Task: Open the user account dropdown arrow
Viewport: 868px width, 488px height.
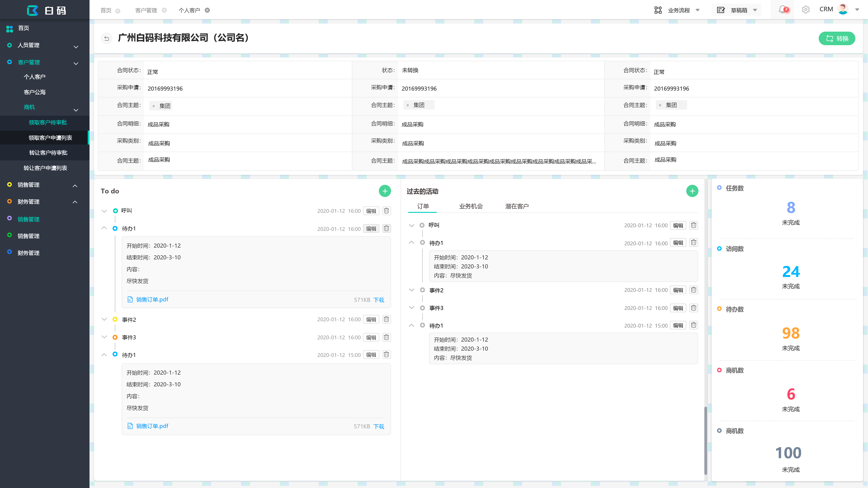Action: click(857, 10)
